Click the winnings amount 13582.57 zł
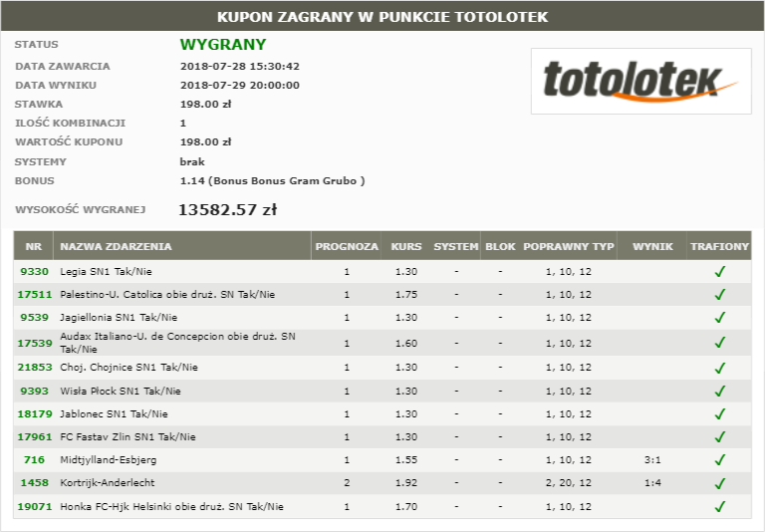 227,210
